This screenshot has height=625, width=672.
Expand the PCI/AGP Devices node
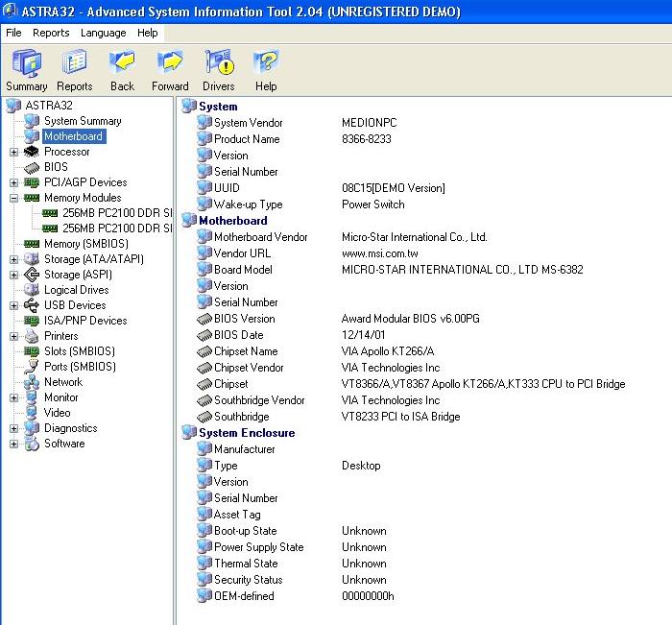click(13, 183)
